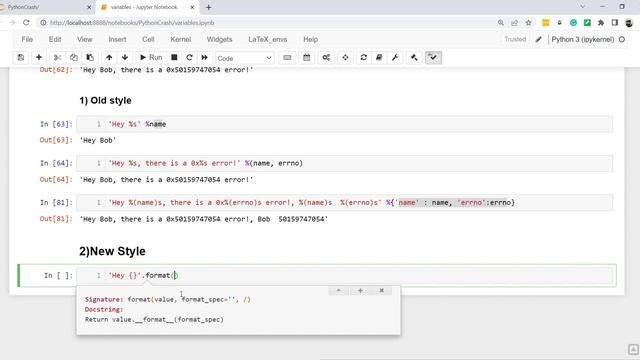Select cell In [81] code input
The width and height of the screenshot is (640, 360).
click(344, 203)
